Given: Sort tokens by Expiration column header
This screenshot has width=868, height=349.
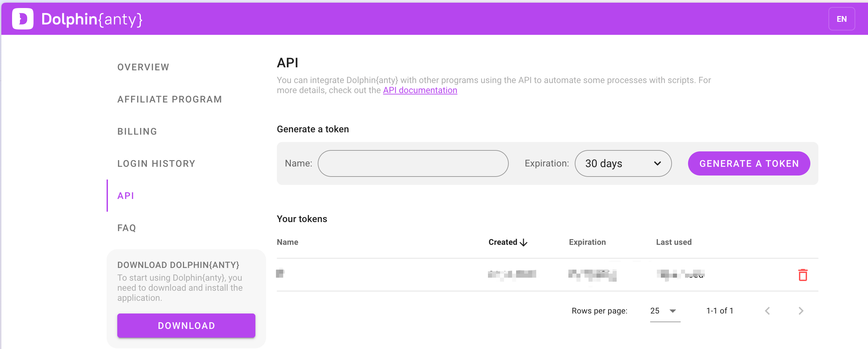Looking at the screenshot, I should tap(587, 242).
